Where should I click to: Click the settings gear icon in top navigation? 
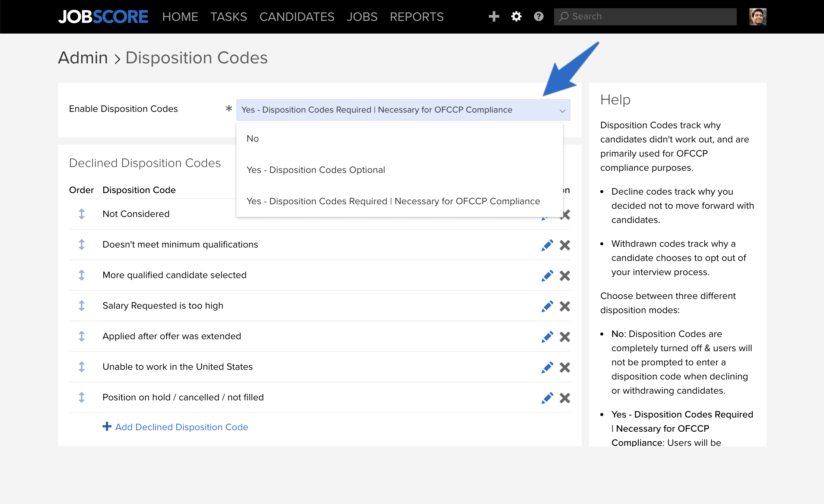click(x=516, y=16)
